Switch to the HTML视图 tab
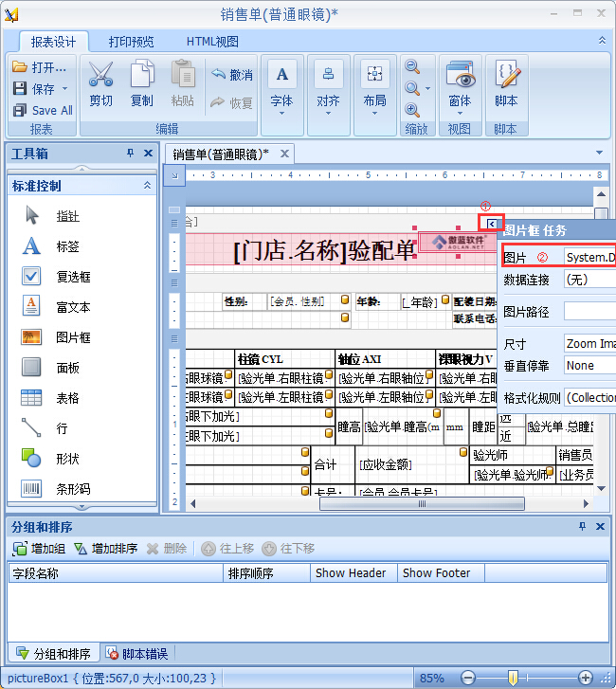616x689 pixels. pyautogui.click(x=212, y=42)
